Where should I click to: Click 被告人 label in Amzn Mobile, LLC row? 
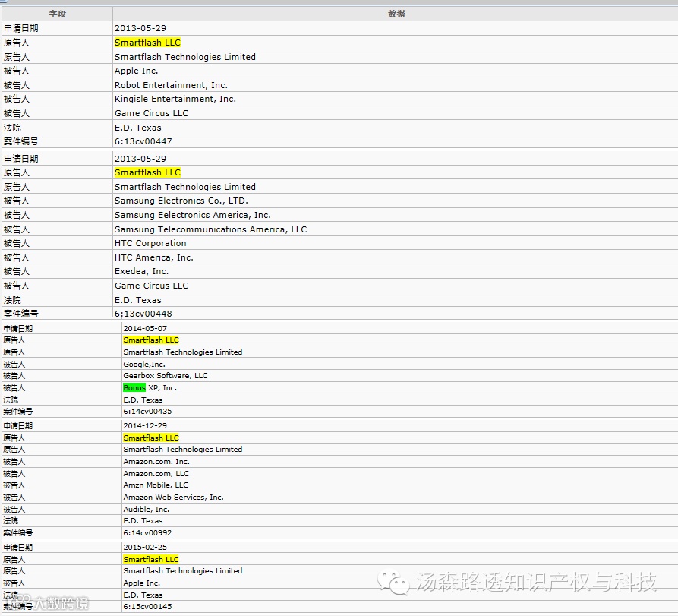14,485
